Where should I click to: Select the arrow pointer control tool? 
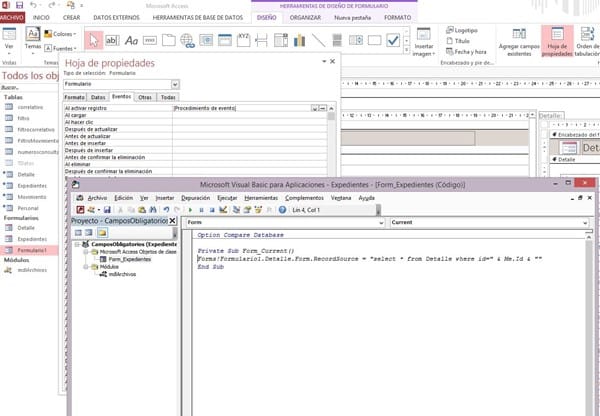coord(91,40)
